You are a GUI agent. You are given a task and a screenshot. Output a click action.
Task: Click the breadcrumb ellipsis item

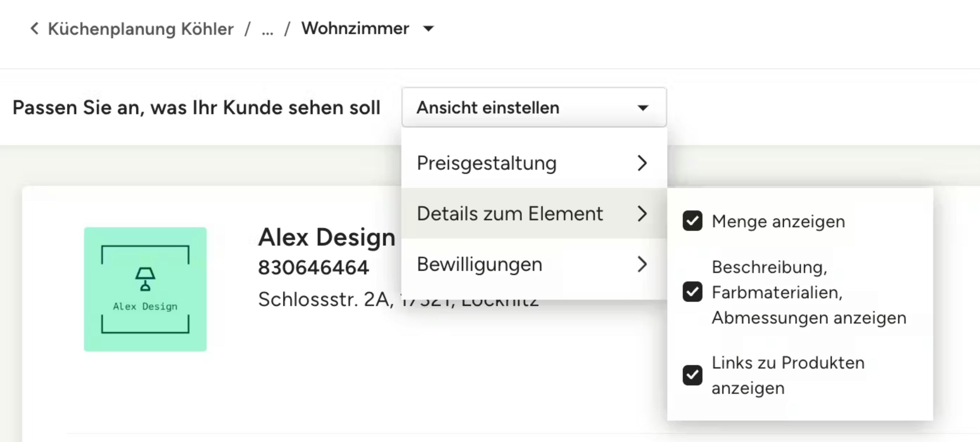point(267,29)
